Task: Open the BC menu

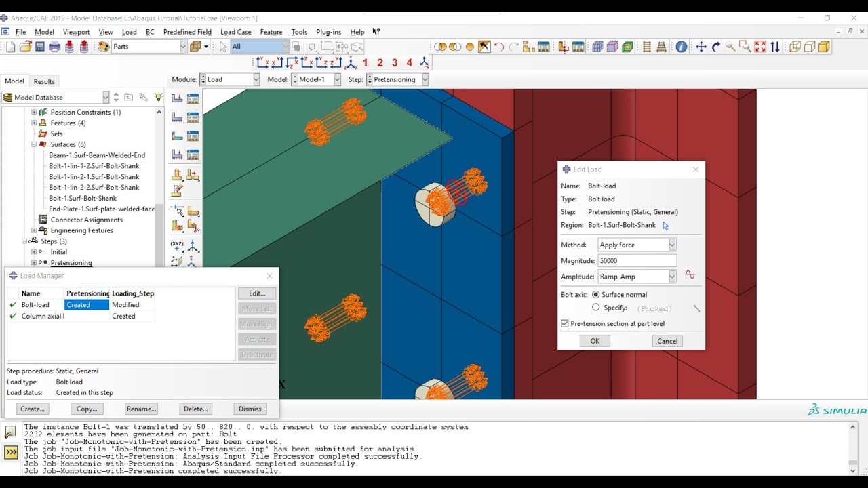Action: [x=150, y=32]
